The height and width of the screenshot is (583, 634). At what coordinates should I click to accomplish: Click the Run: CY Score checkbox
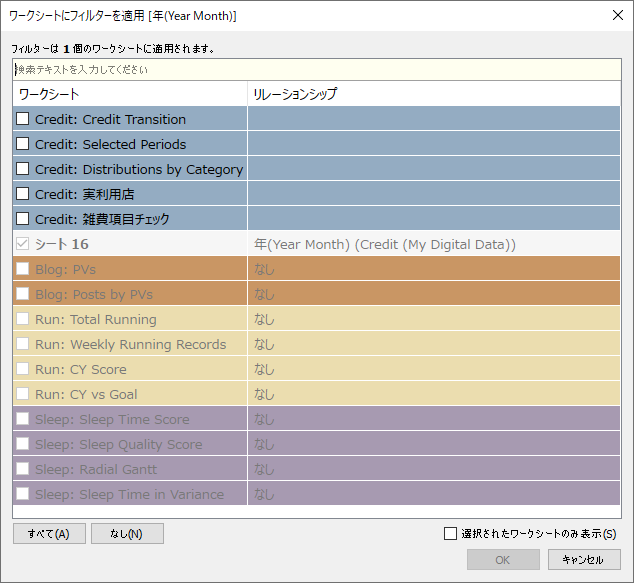pos(23,369)
